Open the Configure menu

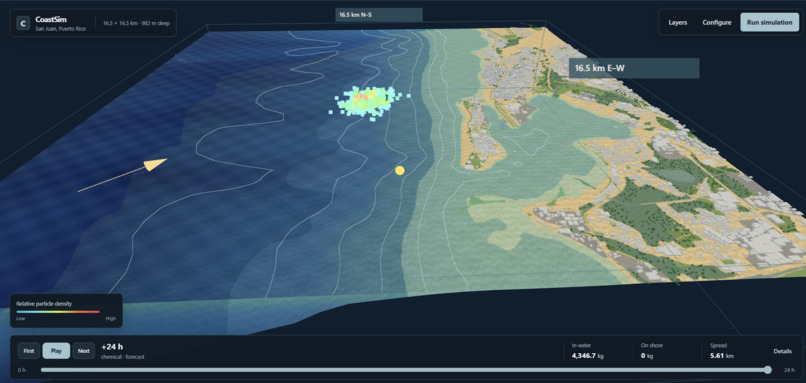[x=717, y=23]
